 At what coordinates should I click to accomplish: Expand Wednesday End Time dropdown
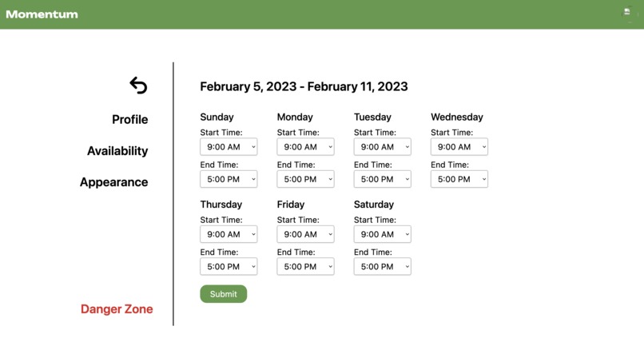[x=459, y=179]
